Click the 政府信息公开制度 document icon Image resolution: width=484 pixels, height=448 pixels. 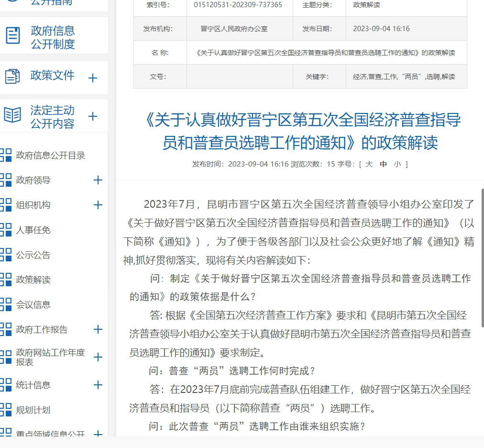13,35
